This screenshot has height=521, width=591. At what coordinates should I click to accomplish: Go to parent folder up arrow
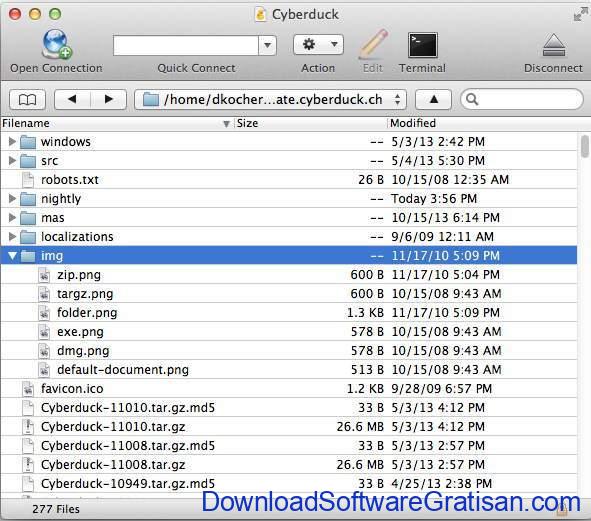[x=433, y=100]
